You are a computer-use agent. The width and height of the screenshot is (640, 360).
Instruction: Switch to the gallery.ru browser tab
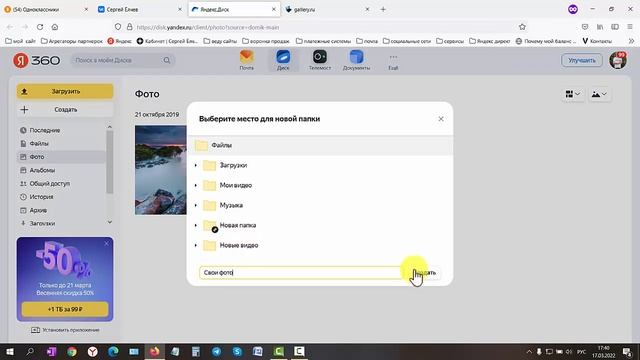pos(327,9)
